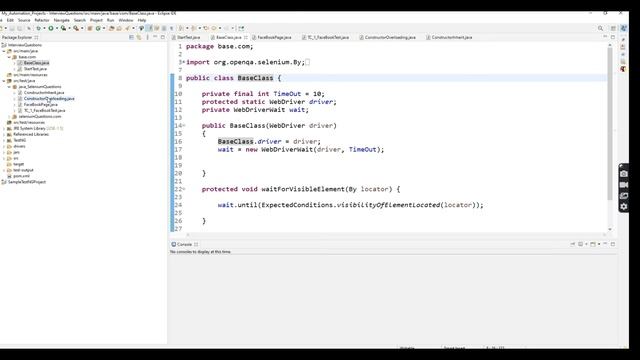Open the Debug button dropdown arrow
640x360 pixels.
pyautogui.click(x=44, y=28)
